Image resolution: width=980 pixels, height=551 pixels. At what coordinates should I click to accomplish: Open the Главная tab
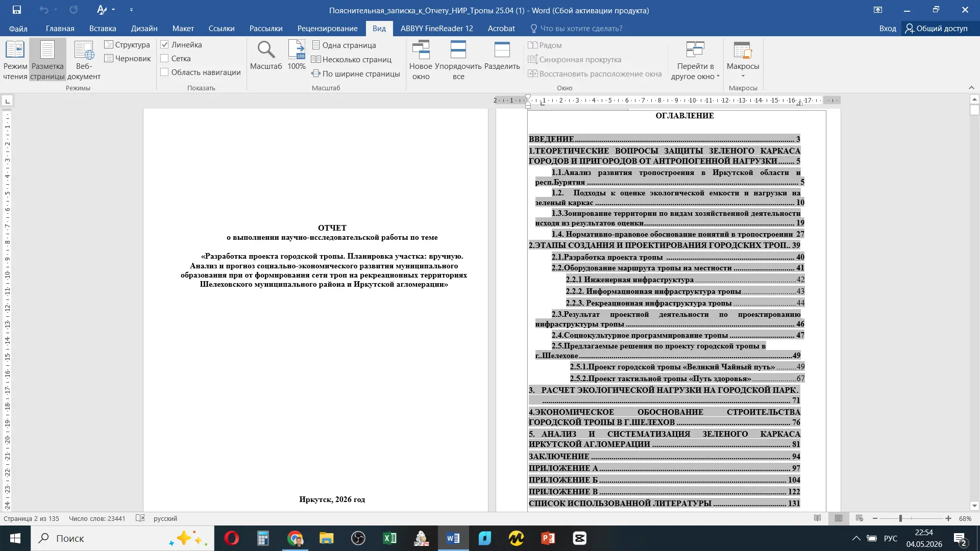[x=60, y=29]
